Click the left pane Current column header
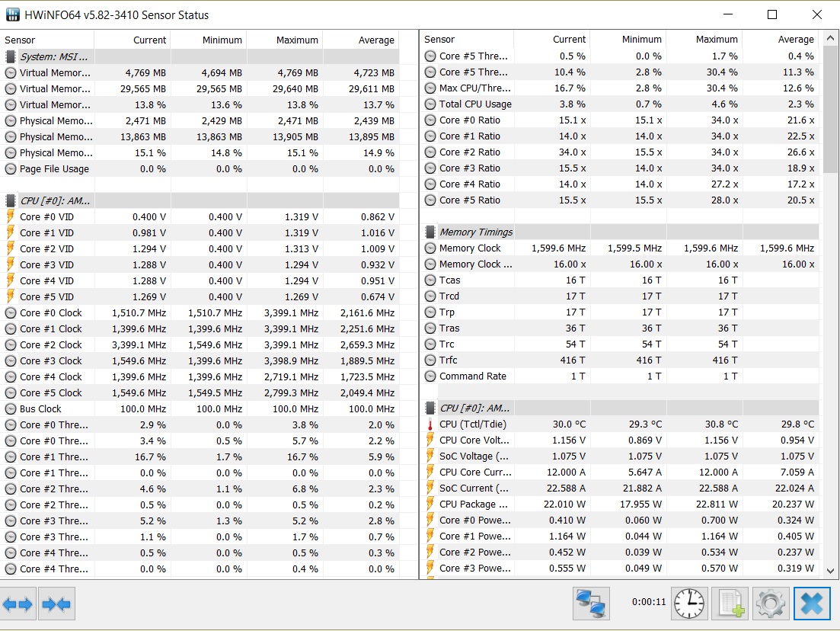 pyautogui.click(x=133, y=40)
